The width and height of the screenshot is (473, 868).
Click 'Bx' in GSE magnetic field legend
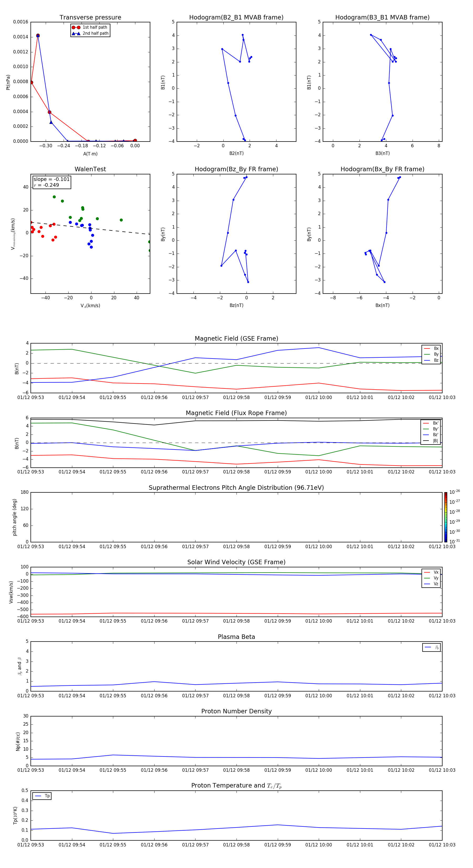431,349
